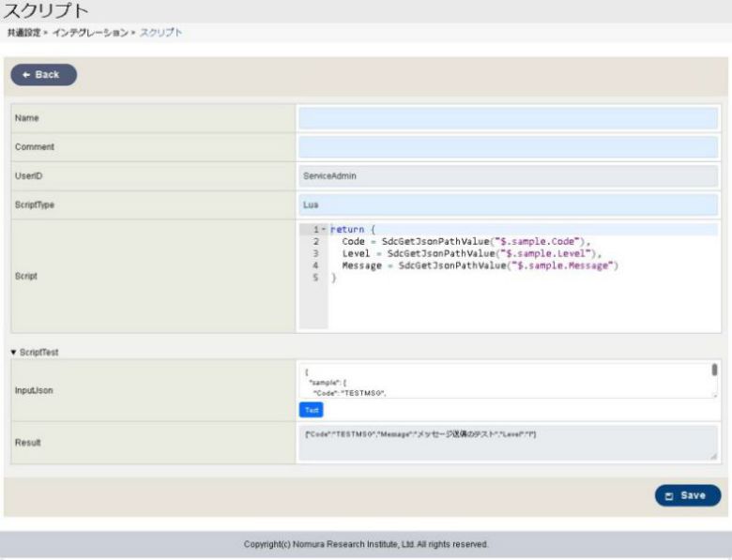Open インテグレーション breadcrumb link

click(x=90, y=33)
